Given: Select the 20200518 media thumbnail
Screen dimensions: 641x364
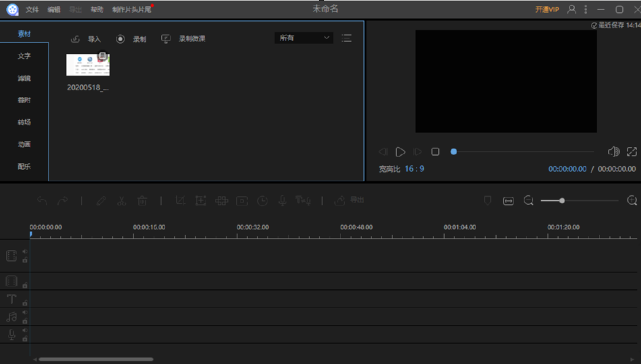Looking at the screenshot, I should (88, 65).
